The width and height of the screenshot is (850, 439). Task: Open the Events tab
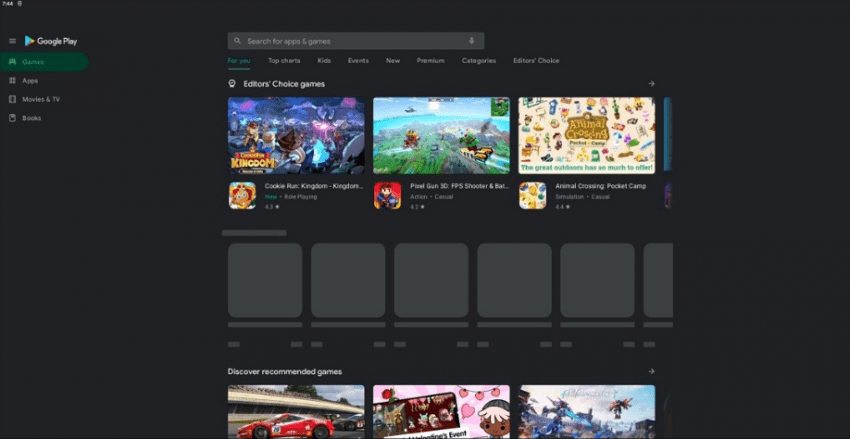pos(358,61)
